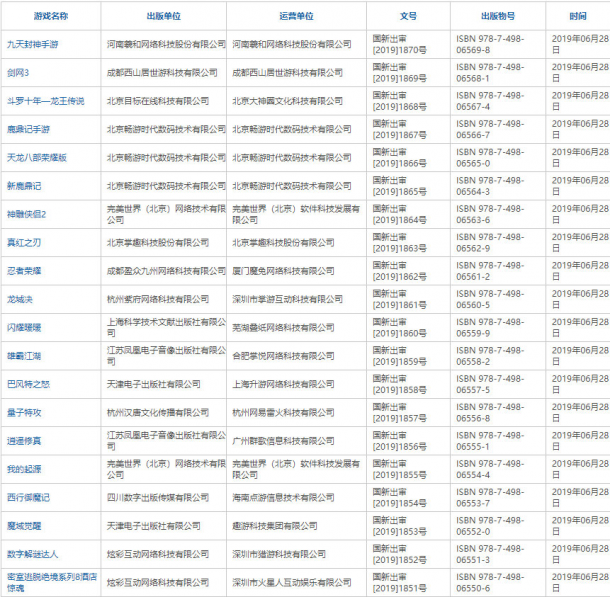Click the 出版物号 column header

498,16
